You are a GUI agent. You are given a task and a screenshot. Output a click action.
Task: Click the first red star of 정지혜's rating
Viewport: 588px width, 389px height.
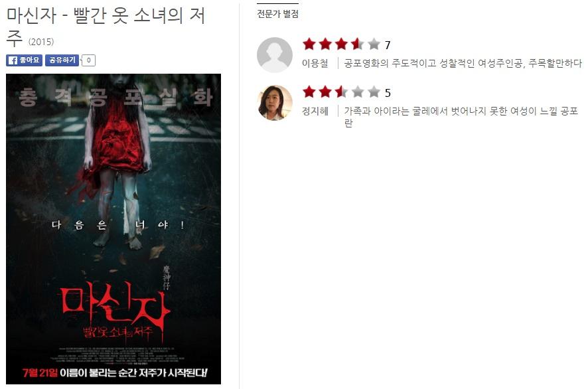click(309, 92)
